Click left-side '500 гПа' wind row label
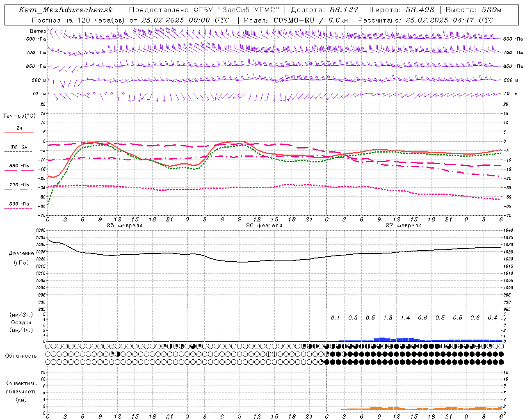Screen dimensions: 525x420 coord(36,39)
